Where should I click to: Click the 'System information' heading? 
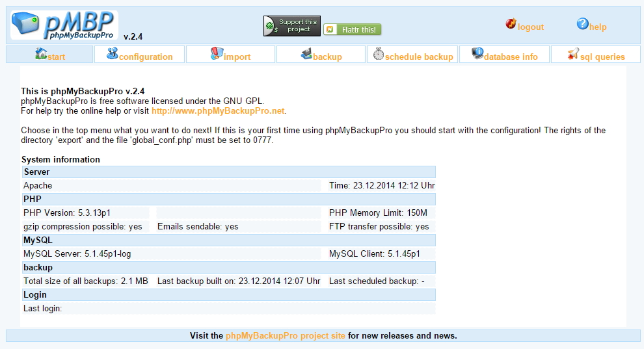tap(60, 159)
